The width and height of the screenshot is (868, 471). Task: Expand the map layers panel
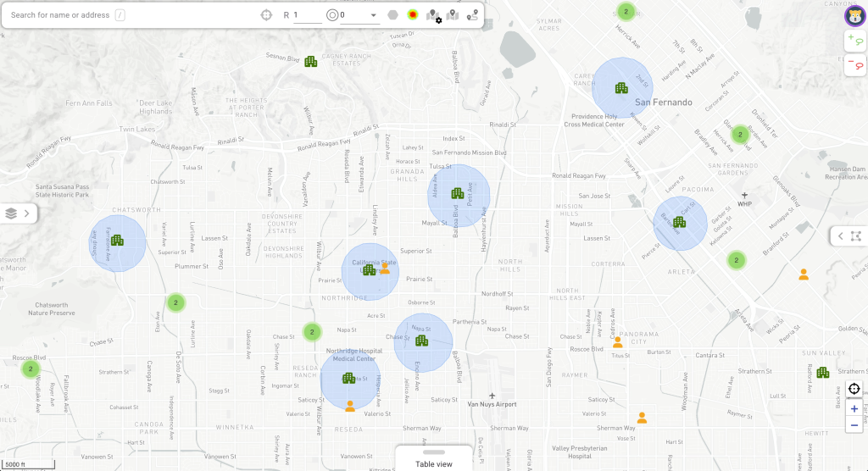(x=18, y=213)
